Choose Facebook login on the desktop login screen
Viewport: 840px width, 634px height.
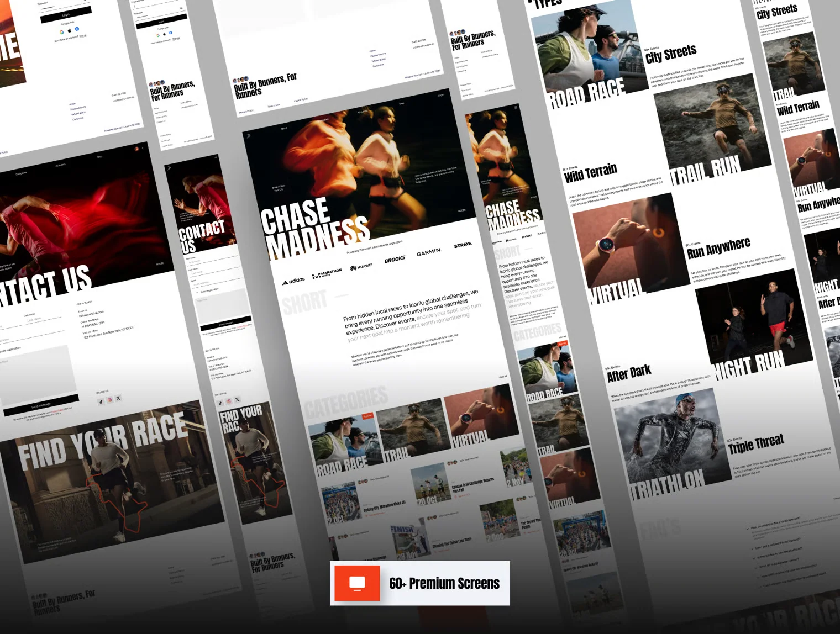pos(77,29)
